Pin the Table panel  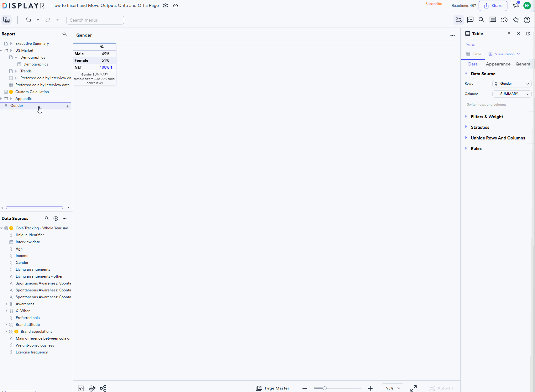tap(509, 34)
